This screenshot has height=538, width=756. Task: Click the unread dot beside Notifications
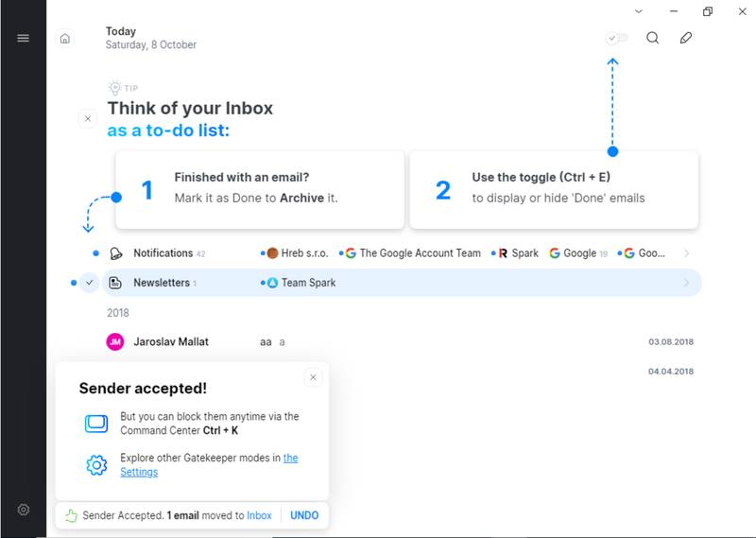[x=96, y=253]
